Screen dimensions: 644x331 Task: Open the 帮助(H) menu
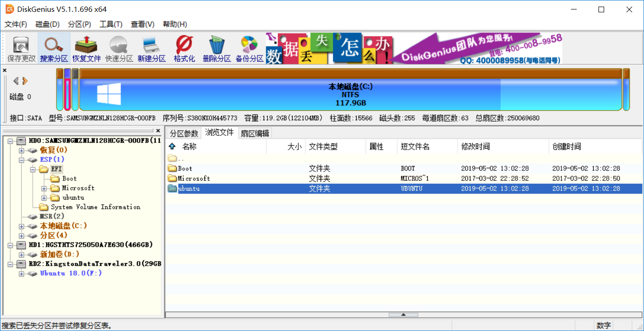pos(175,24)
